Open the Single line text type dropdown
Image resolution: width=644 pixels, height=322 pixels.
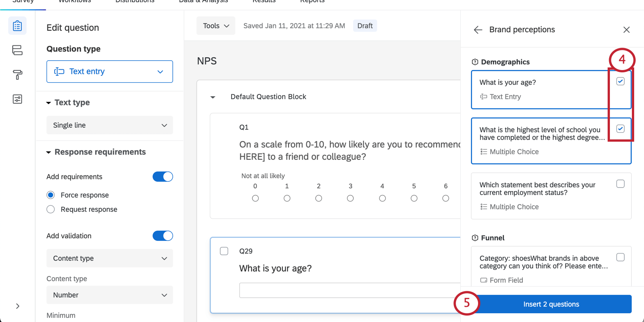(109, 125)
